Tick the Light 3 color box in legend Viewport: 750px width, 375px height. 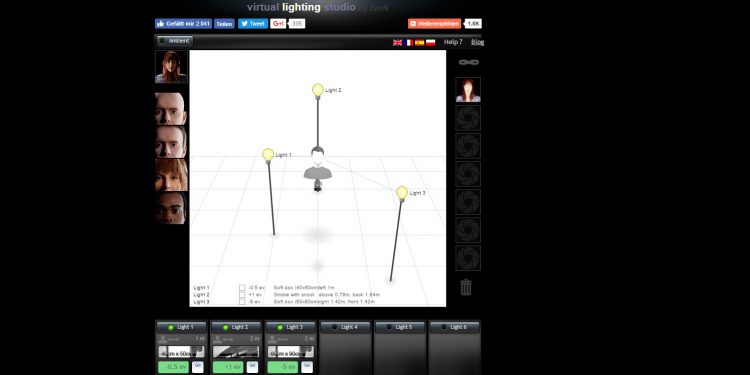tap(242, 301)
